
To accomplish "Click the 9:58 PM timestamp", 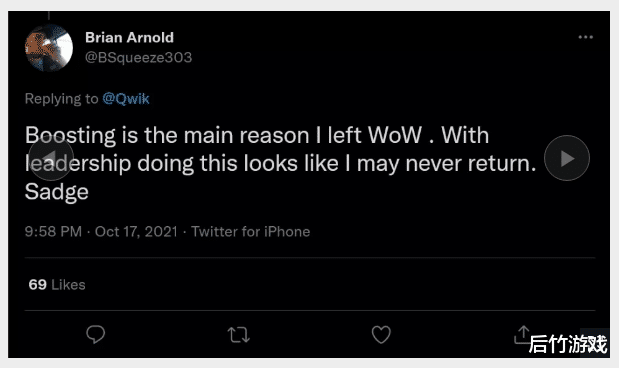I will click(x=53, y=231).
